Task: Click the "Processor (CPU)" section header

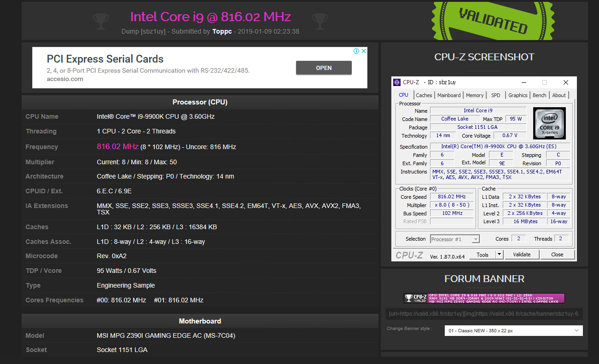Action: (200, 102)
